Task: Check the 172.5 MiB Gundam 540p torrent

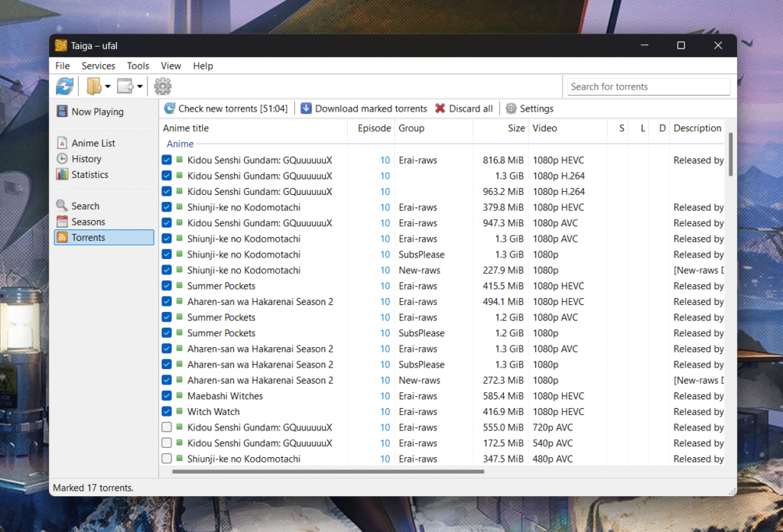Action: coord(167,443)
